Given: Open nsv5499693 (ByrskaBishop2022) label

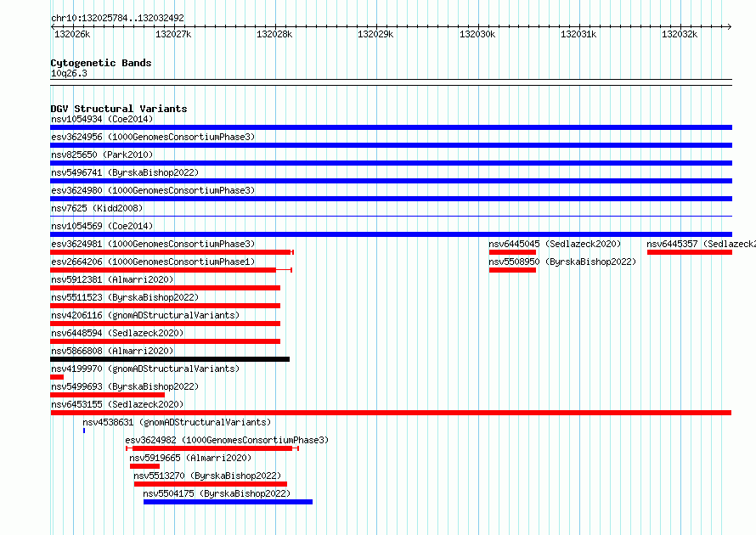Looking at the screenshot, I should pyautogui.click(x=125, y=386).
